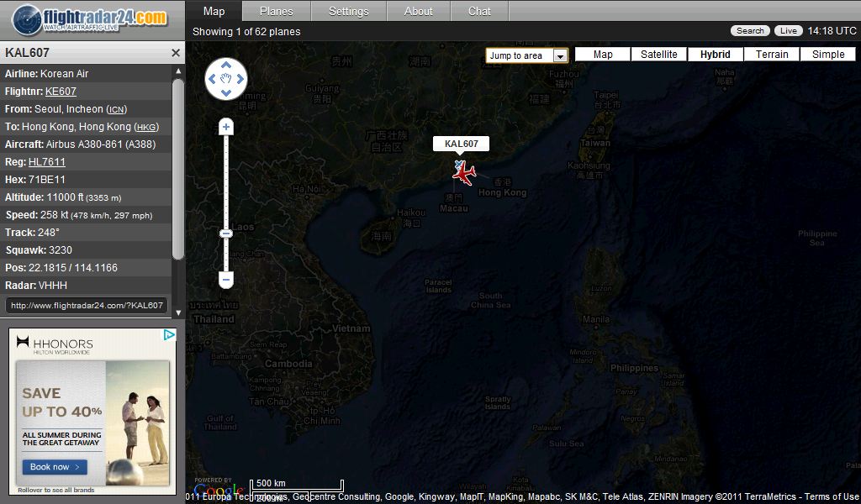Click the Squawk: 3230 row
Image resolution: width=861 pixels, height=504 pixels.
point(86,250)
